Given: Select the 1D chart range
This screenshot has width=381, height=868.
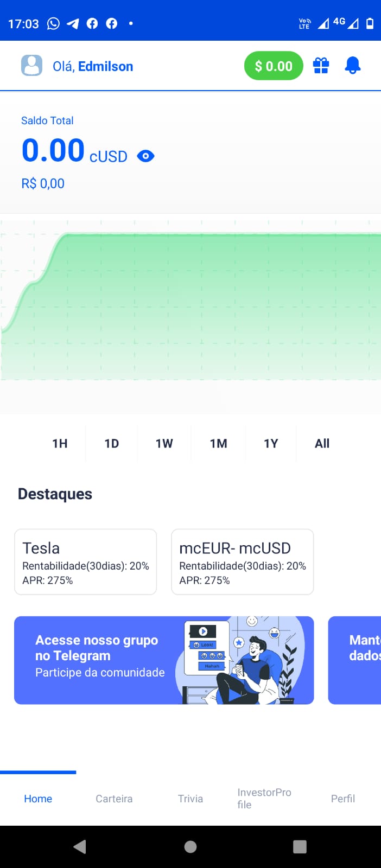Looking at the screenshot, I should pos(112,444).
